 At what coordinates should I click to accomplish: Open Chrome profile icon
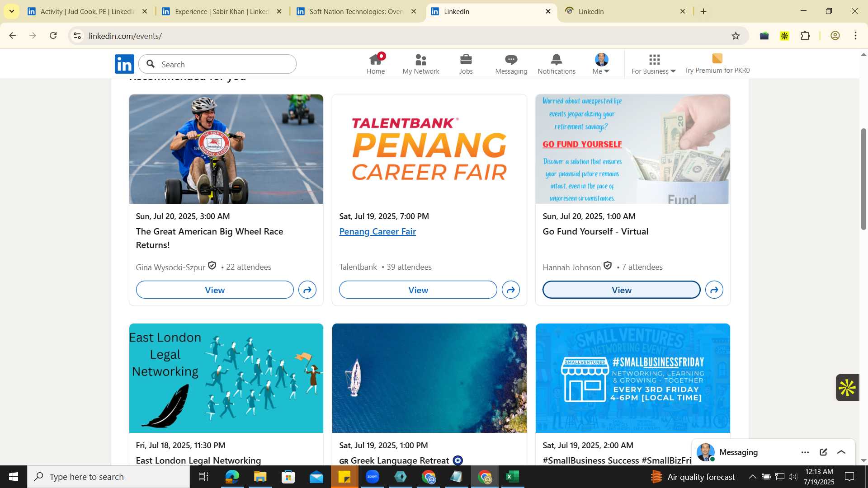point(835,36)
